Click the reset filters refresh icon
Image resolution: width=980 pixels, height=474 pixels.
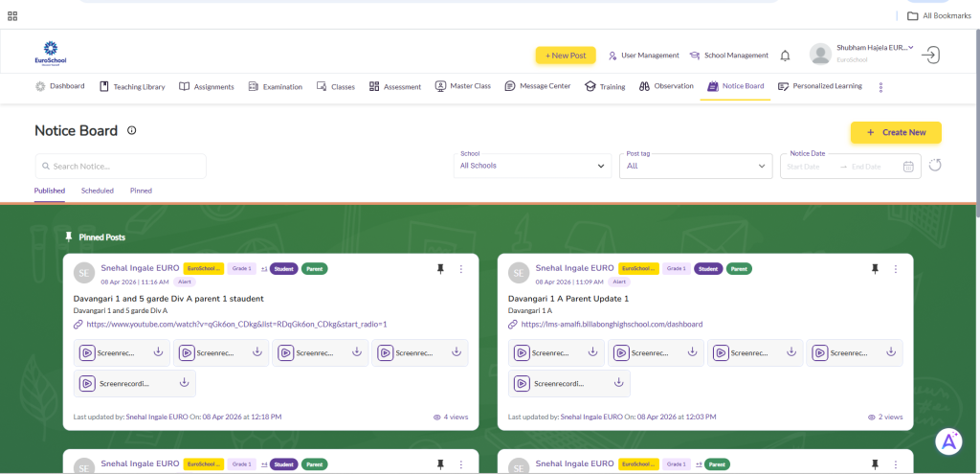pyautogui.click(x=935, y=166)
